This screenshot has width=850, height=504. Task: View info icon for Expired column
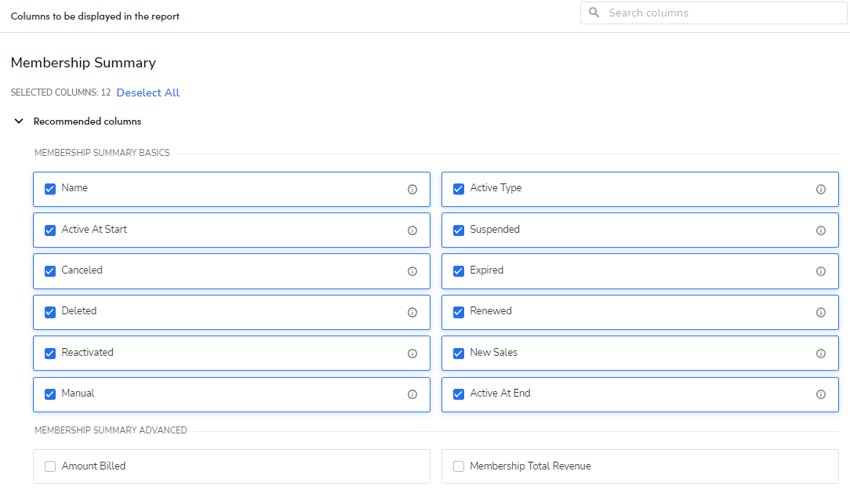pyautogui.click(x=821, y=271)
